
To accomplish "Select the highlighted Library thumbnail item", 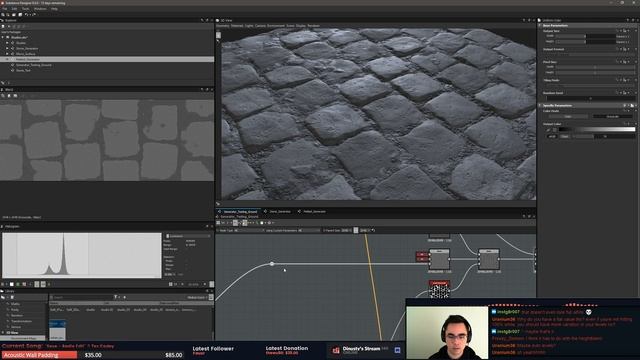I will pos(58,331).
